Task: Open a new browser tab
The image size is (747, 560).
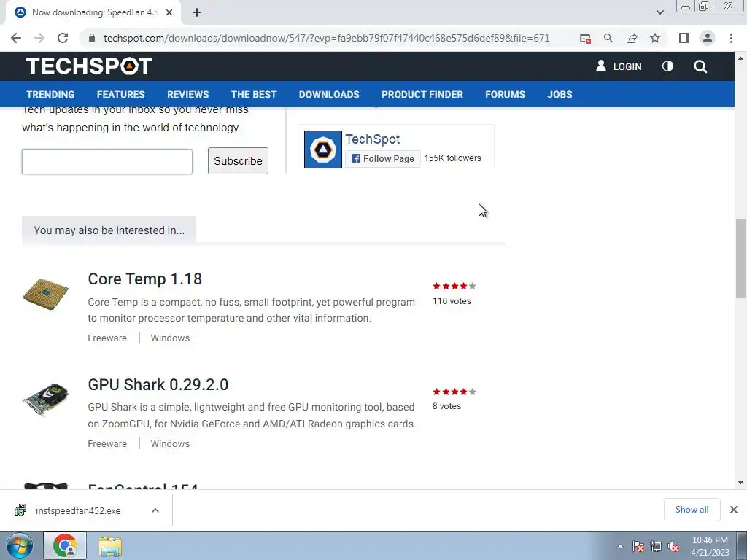Action: tap(197, 12)
